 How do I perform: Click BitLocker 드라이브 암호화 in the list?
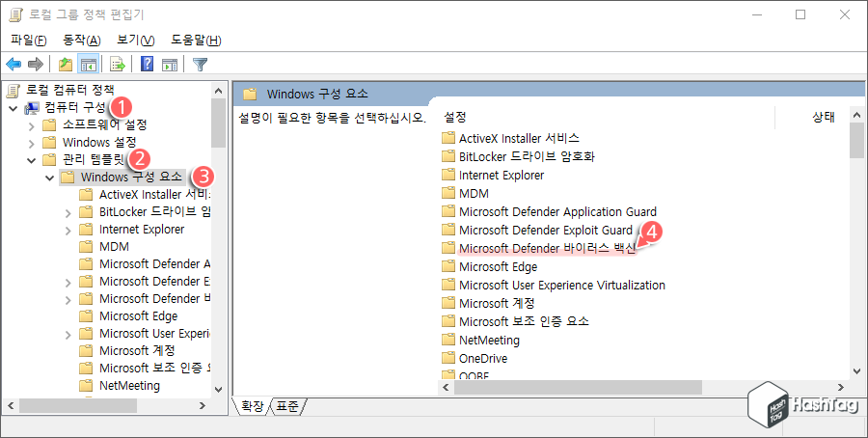click(527, 156)
